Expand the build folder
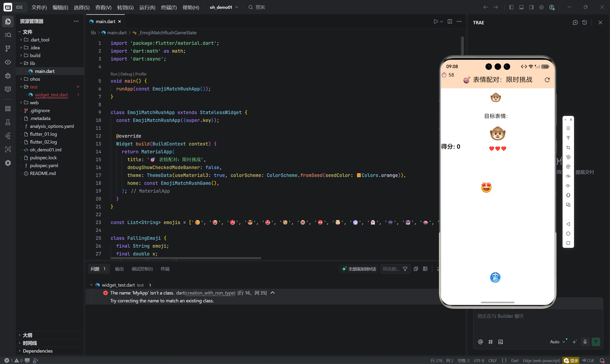 [35, 55]
